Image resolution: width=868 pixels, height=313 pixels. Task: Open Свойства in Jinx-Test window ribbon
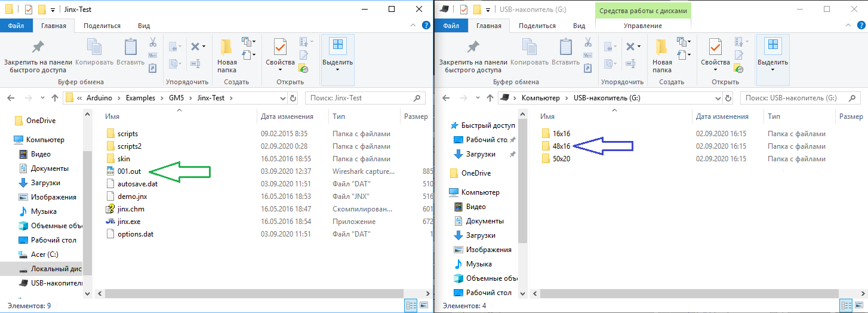280,55
